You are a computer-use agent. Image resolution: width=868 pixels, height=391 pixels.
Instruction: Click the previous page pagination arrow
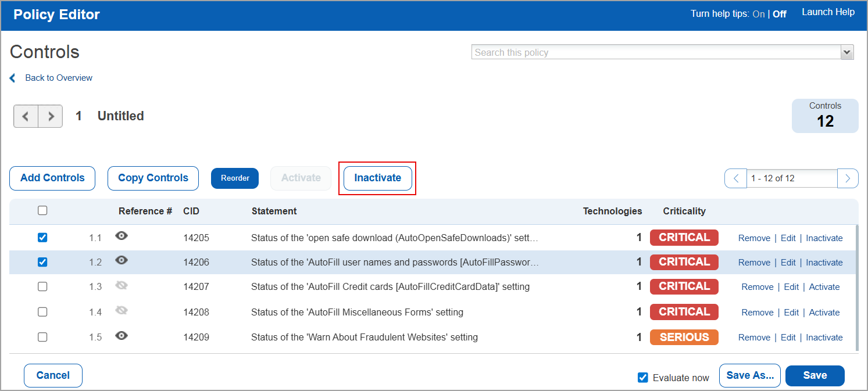pyautogui.click(x=735, y=178)
